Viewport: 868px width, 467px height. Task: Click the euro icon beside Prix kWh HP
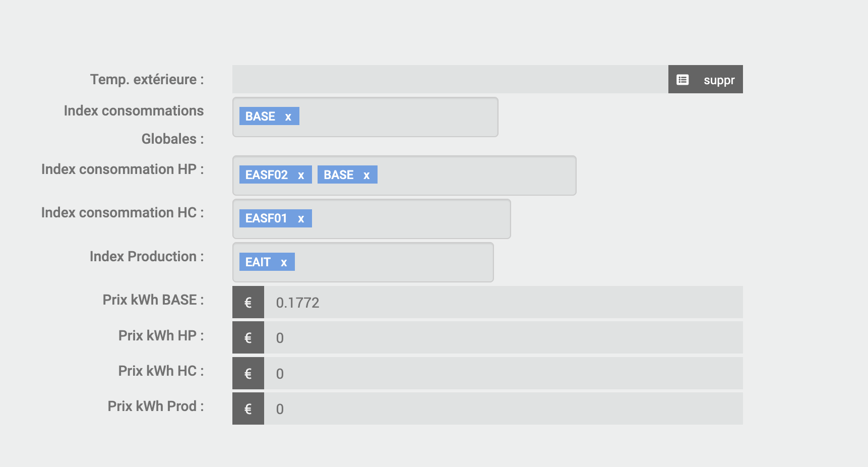248,338
